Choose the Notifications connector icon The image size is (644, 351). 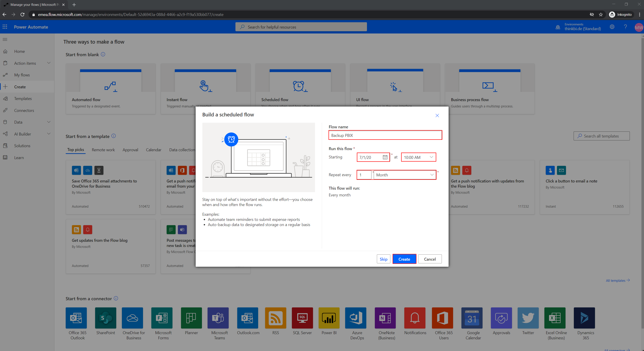tap(415, 318)
